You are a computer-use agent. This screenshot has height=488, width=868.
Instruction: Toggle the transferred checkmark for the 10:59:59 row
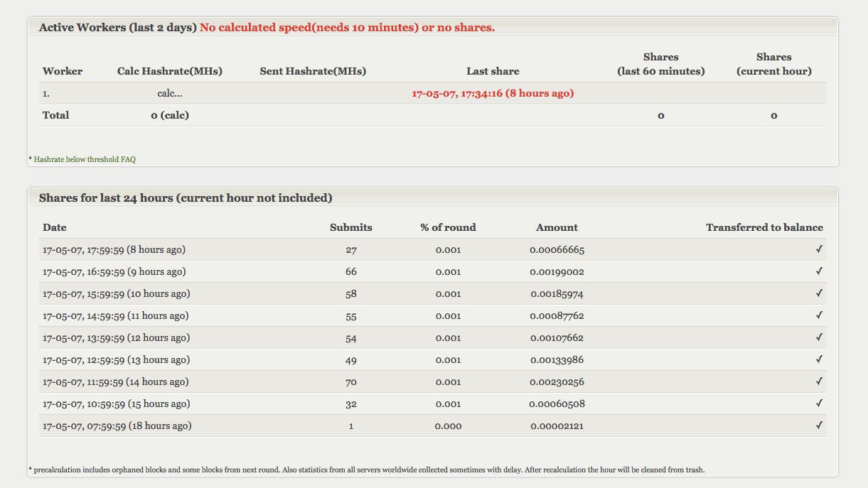(818, 403)
